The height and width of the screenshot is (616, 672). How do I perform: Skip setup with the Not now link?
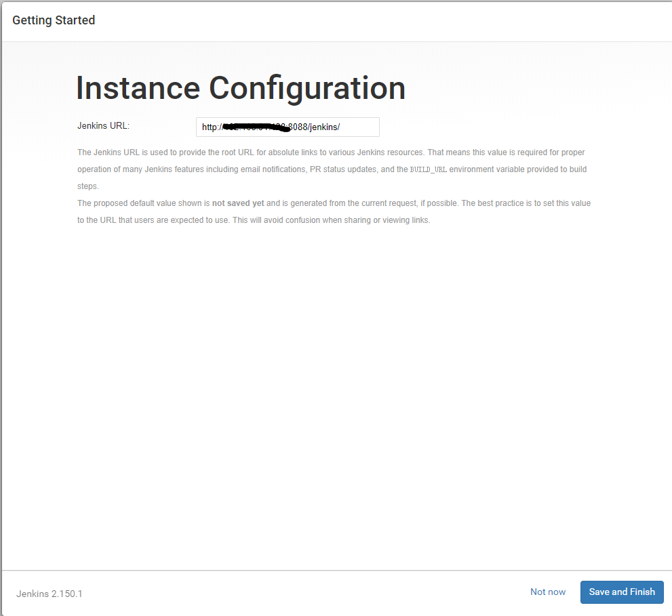point(547,592)
